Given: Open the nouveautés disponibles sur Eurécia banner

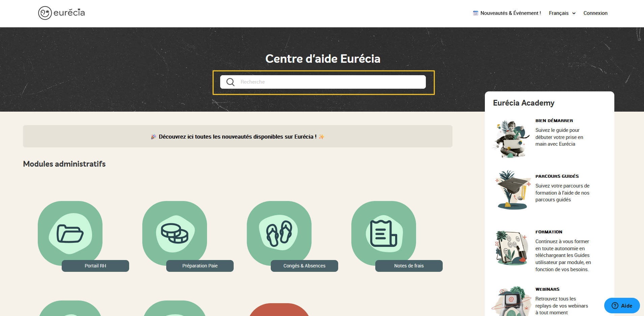Looking at the screenshot, I should [238, 136].
